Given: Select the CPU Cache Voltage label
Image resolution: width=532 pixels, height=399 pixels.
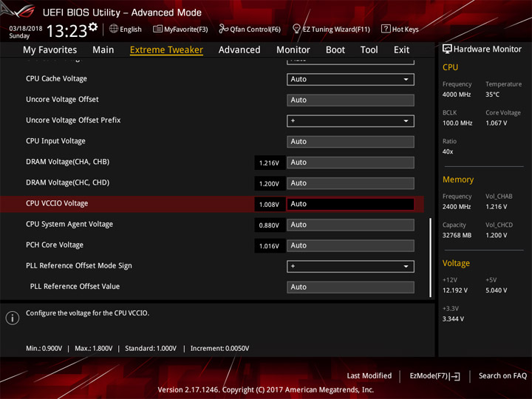Looking at the screenshot, I should 56,79.
